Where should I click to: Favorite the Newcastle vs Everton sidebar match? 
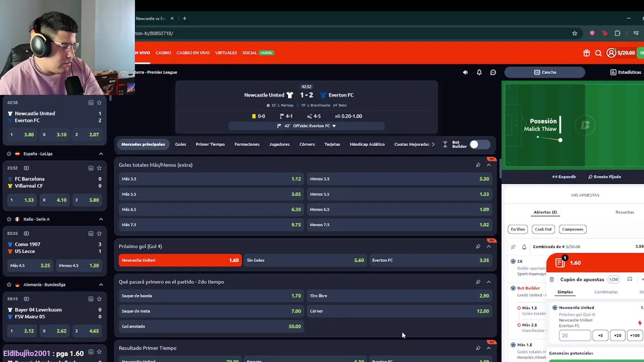point(99,103)
